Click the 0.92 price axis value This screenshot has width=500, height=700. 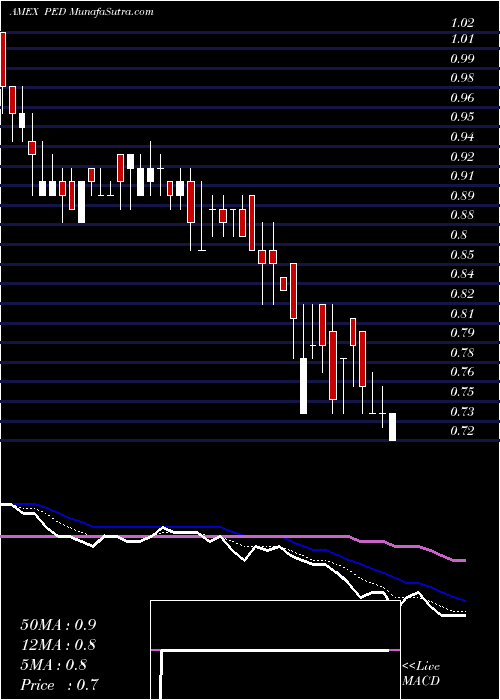click(462, 157)
